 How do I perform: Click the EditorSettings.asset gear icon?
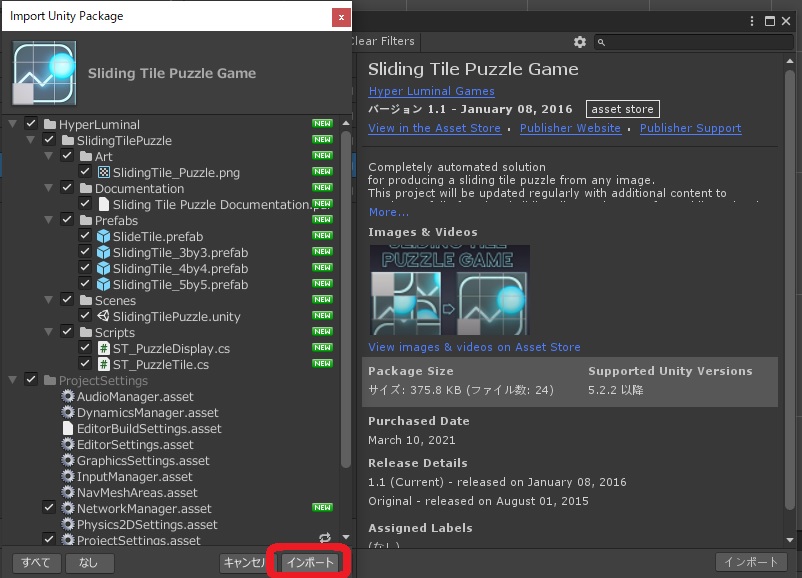point(68,444)
